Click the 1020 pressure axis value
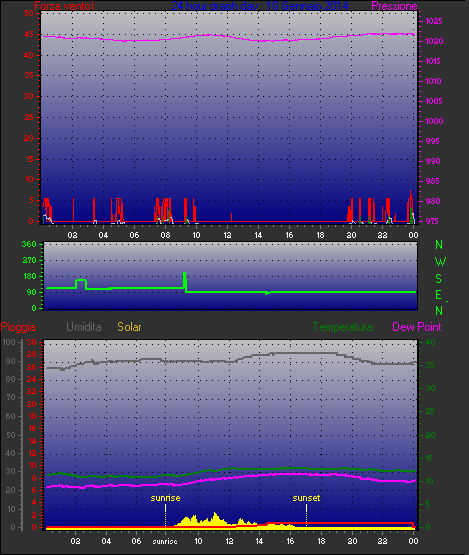The image size is (469, 555). coord(434,41)
